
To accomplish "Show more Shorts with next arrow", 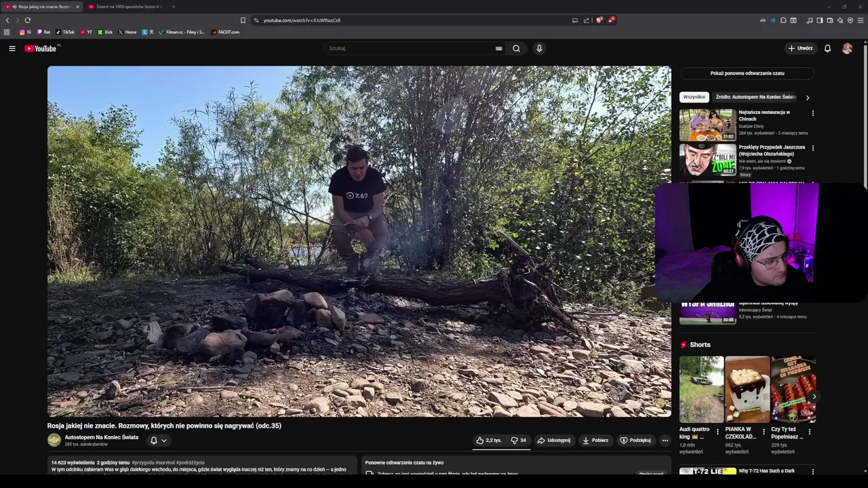I will tap(814, 396).
